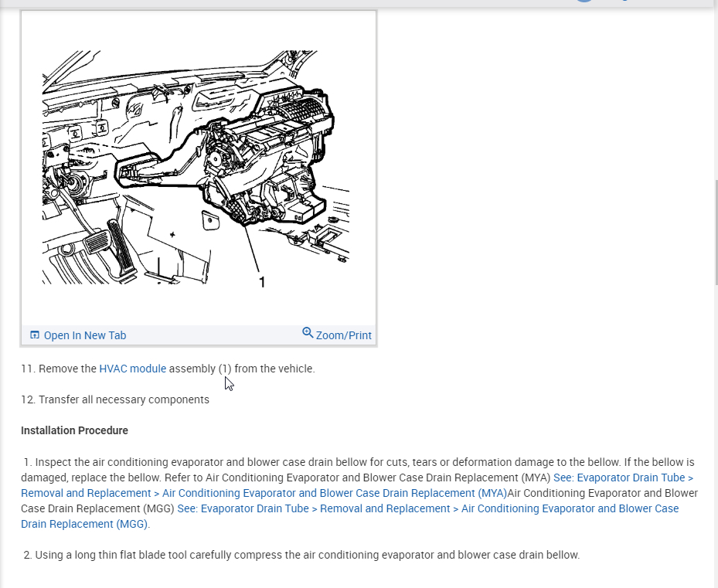Click step 12 Transfer all necessary components
This screenshot has width=718, height=588.
point(115,399)
